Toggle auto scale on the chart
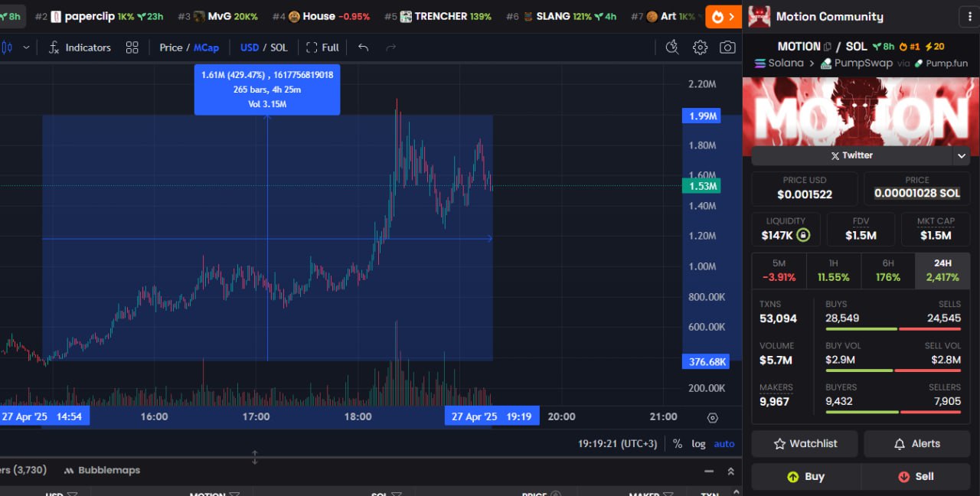 724,444
